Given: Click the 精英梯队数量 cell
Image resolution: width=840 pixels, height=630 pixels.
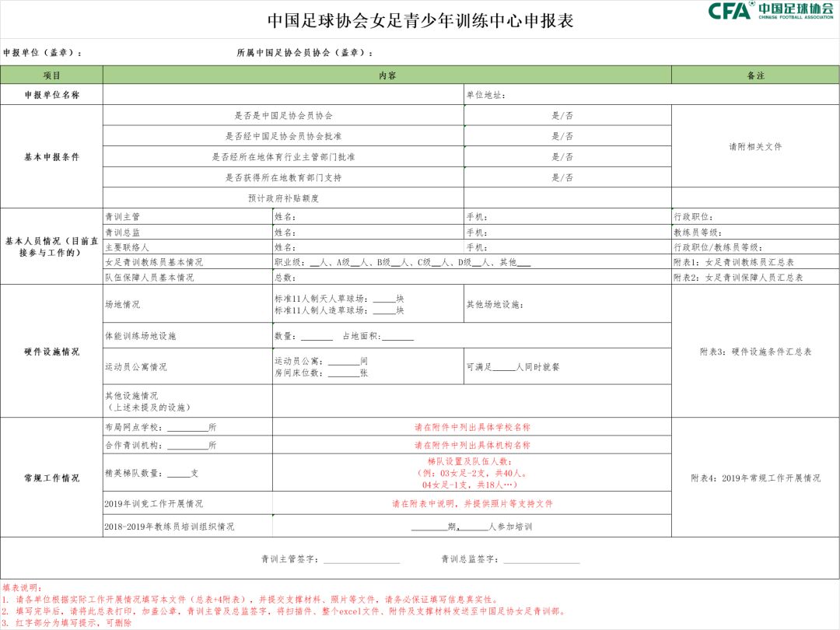Looking at the screenshot, I should click(188, 473).
